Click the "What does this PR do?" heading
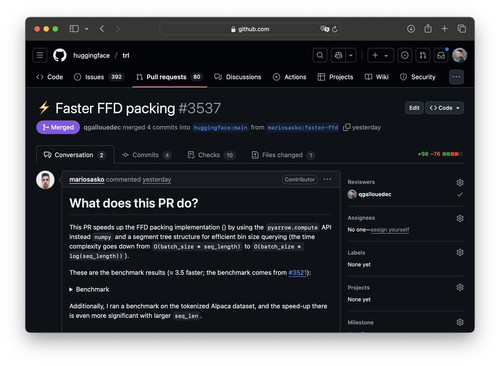Screen dimensions: 500x366 (134, 203)
